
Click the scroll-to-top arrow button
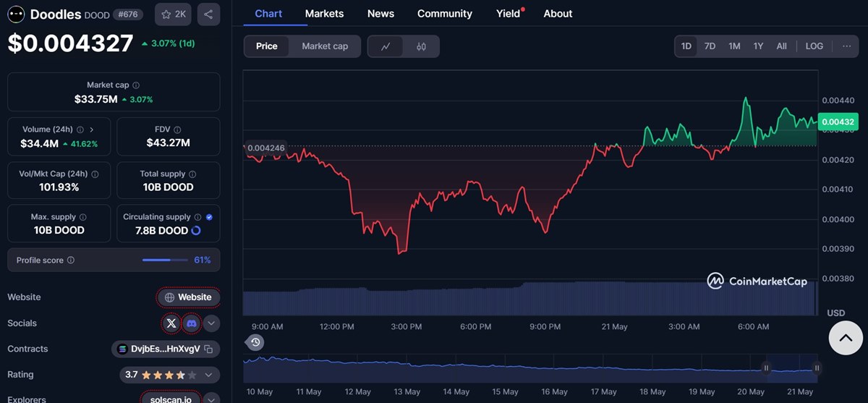[x=846, y=337]
